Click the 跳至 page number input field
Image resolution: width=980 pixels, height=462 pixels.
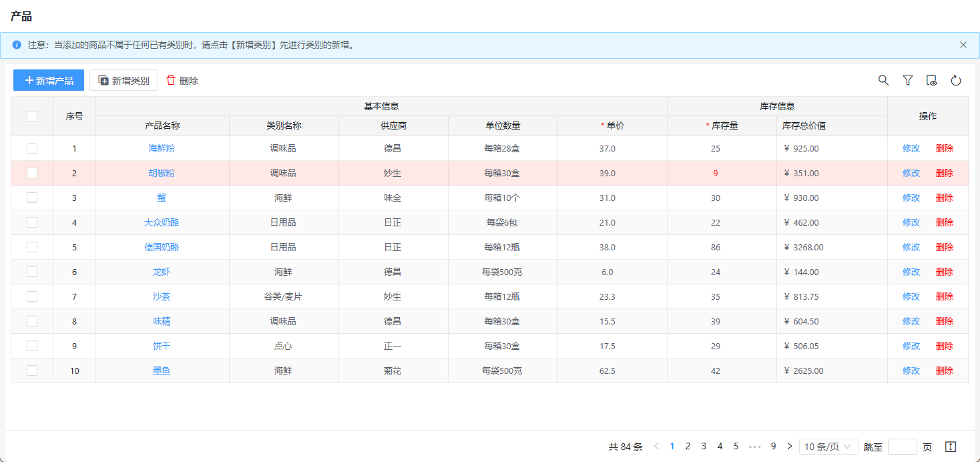pos(902,447)
